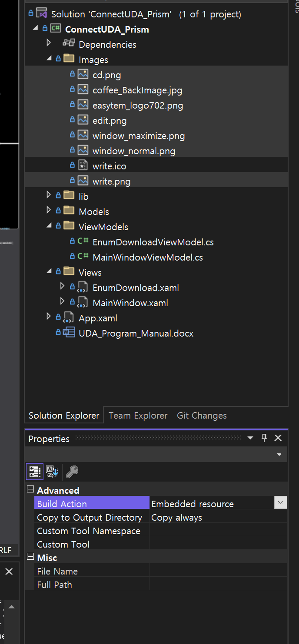
Task: Select the MainWindowViewModel.cs file name
Action: pyautogui.click(x=148, y=257)
